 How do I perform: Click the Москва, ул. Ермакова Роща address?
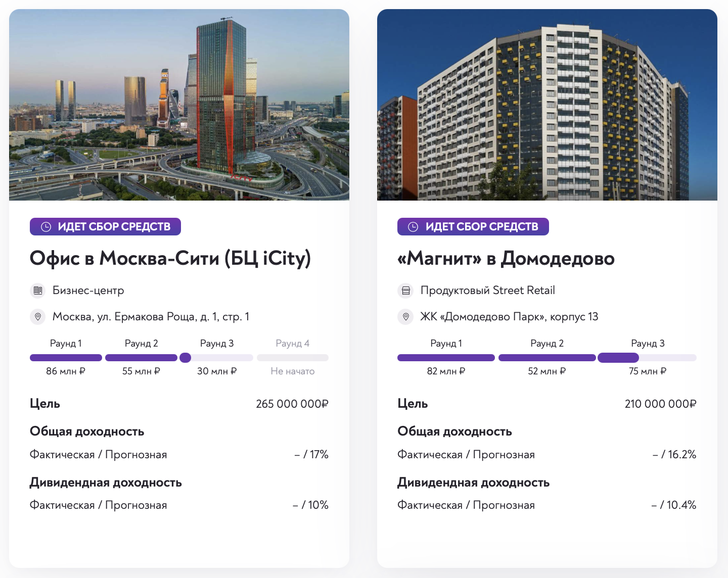coord(151,317)
